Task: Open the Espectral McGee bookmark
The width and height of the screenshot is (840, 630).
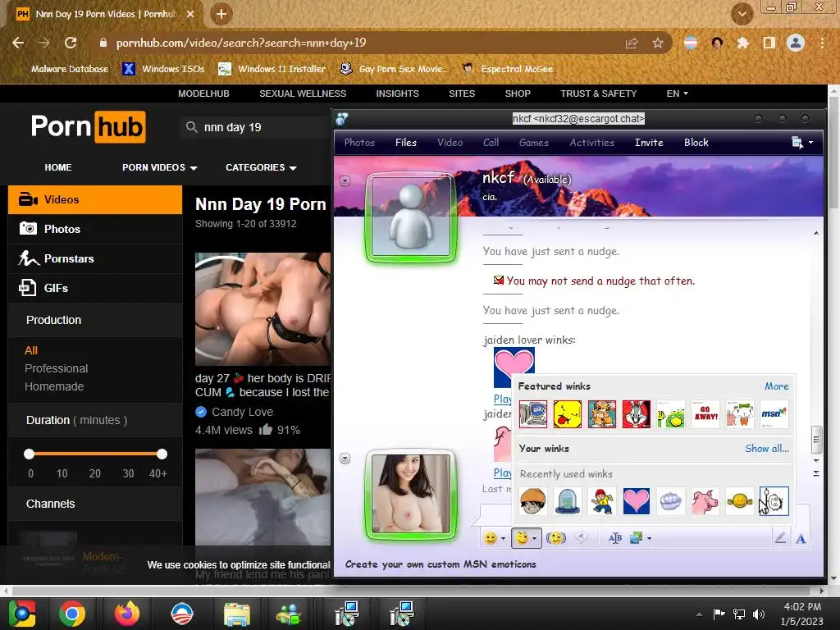Action: pyautogui.click(x=508, y=69)
